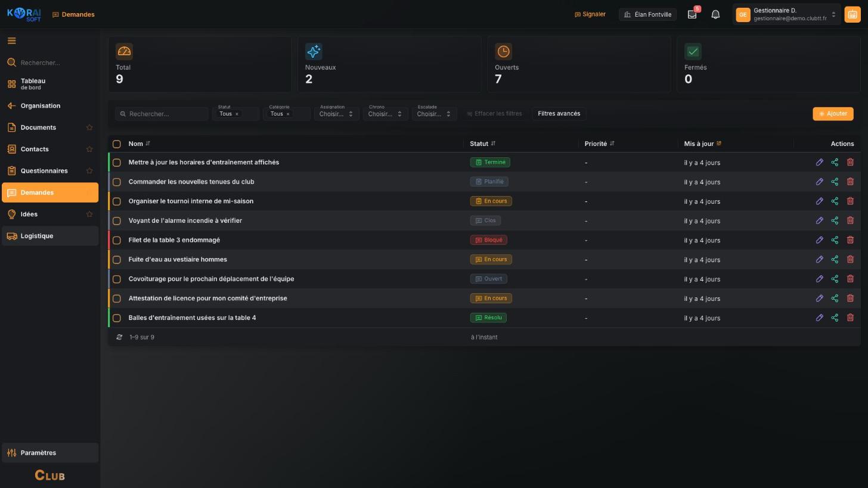Check 'Balles d'entraînement usées' row
This screenshot has height=488, width=868.
point(117,318)
